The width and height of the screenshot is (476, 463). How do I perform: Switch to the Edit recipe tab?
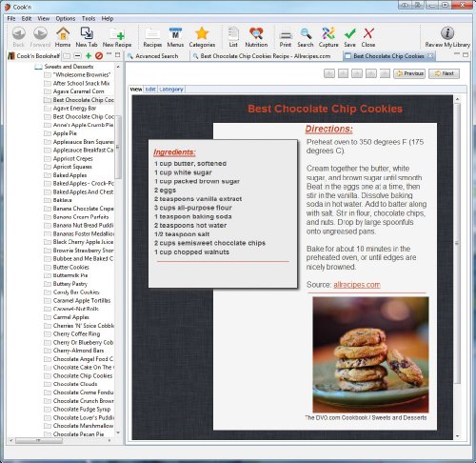tap(150, 90)
